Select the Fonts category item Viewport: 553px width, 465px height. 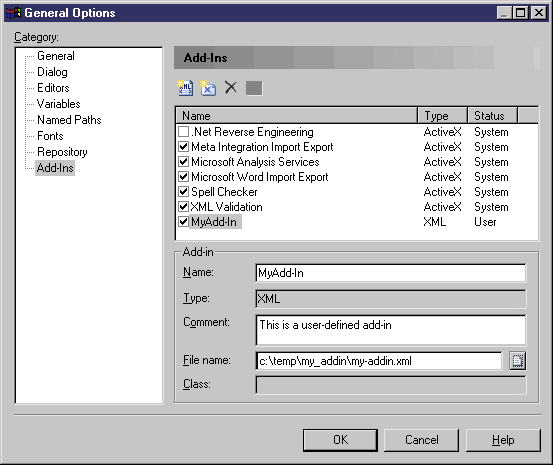50,136
